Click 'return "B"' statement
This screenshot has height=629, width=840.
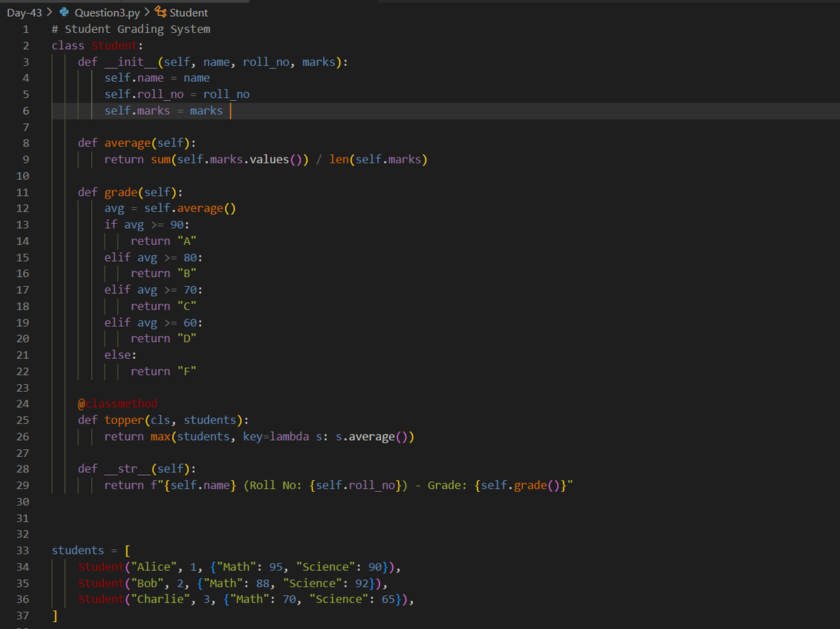point(163,274)
